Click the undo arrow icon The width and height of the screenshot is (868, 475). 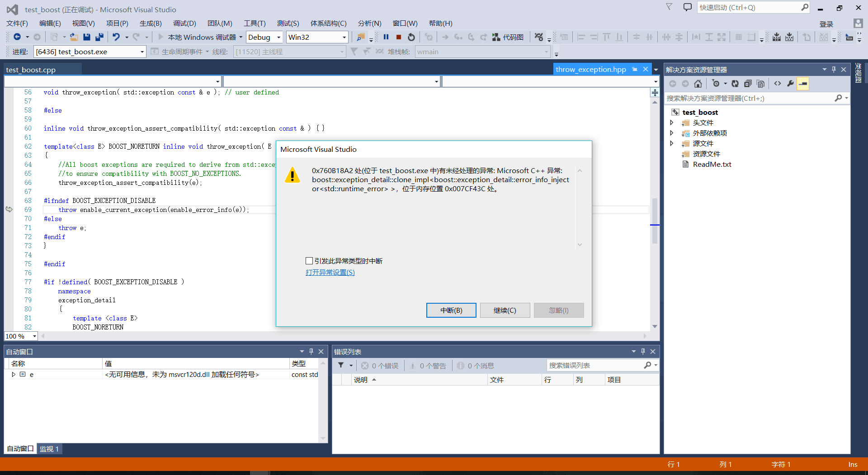pyautogui.click(x=116, y=37)
